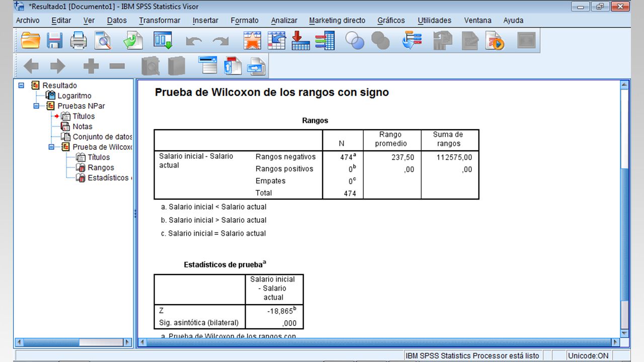
Task: Recall recently used dialogs icon
Action: click(163, 41)
